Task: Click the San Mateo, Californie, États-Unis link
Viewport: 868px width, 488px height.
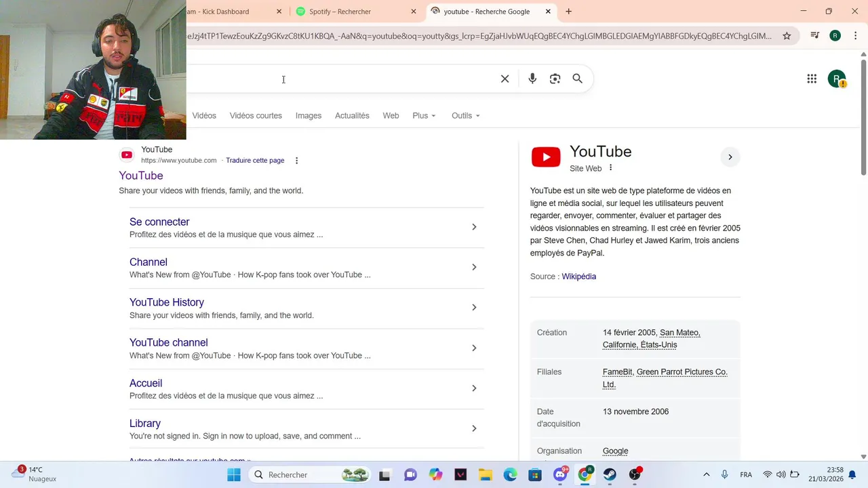Action: [651, 339]
